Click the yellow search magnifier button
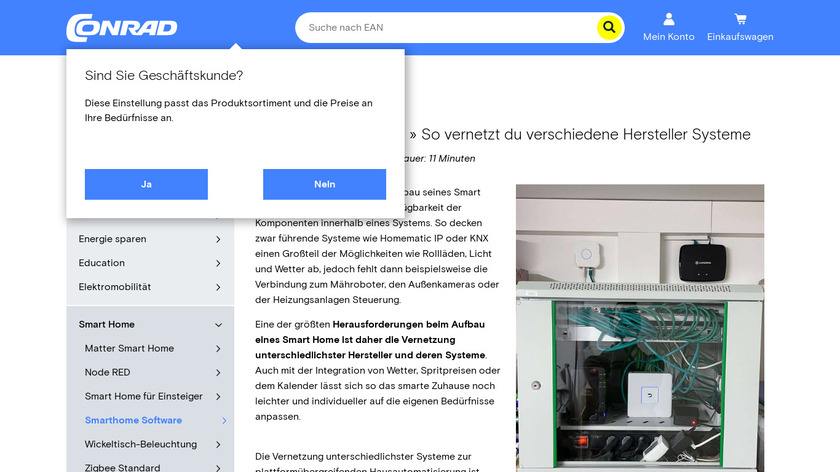 pos(609,27)
